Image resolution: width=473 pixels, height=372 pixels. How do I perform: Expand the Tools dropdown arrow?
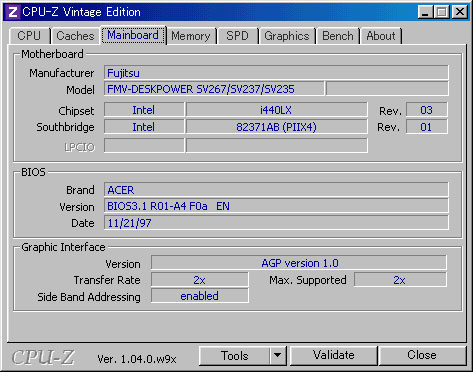[278, 356]
